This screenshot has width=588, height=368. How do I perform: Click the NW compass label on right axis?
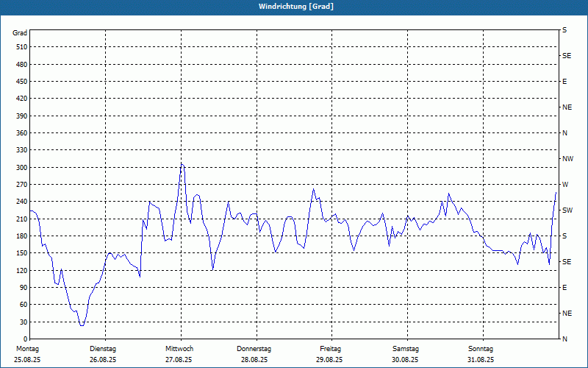pyautogui.click(x=567, y=159)
